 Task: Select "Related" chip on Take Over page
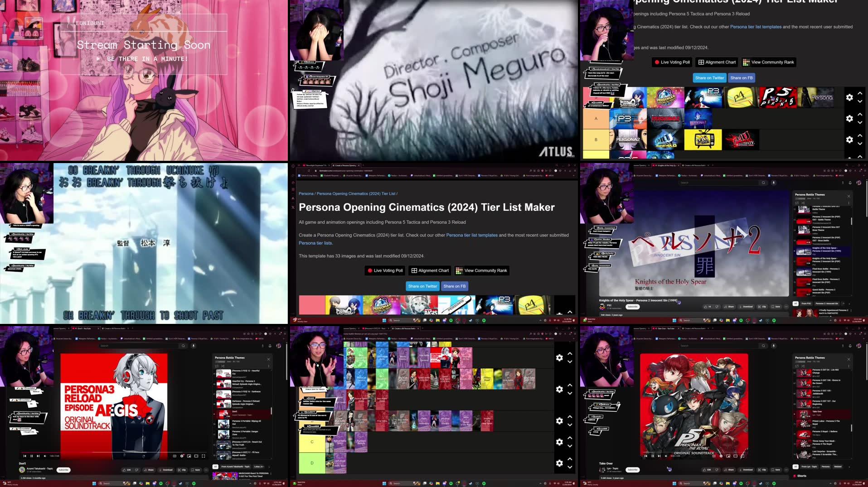pos(838,466)
